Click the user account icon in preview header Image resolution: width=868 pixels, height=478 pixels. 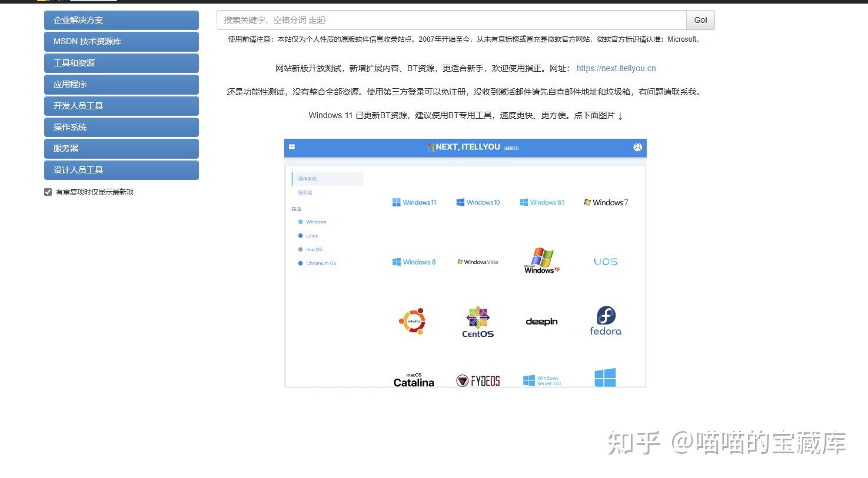638,147
